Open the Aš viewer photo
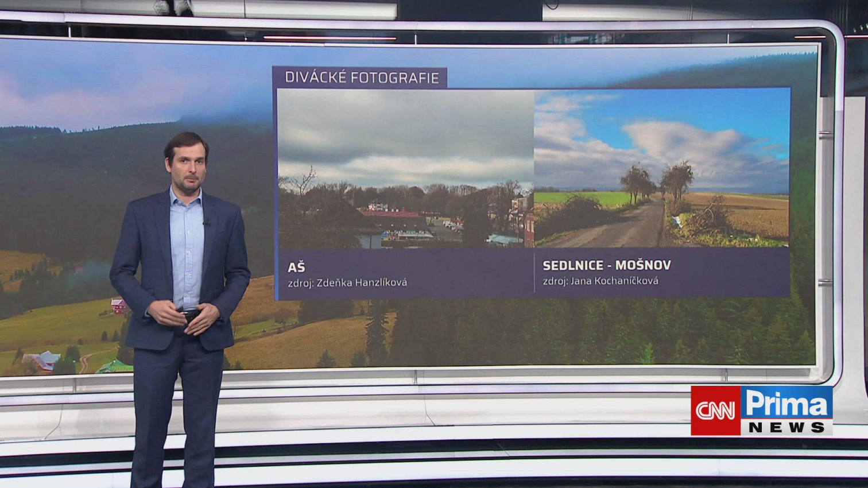Screen dimensions: 868x488 pyautogui.click(x=405, y=168)
